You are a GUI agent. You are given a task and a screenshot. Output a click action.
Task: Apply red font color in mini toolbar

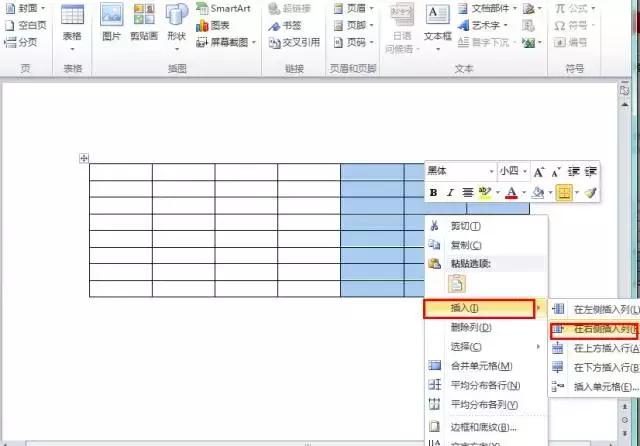point(511,192)
